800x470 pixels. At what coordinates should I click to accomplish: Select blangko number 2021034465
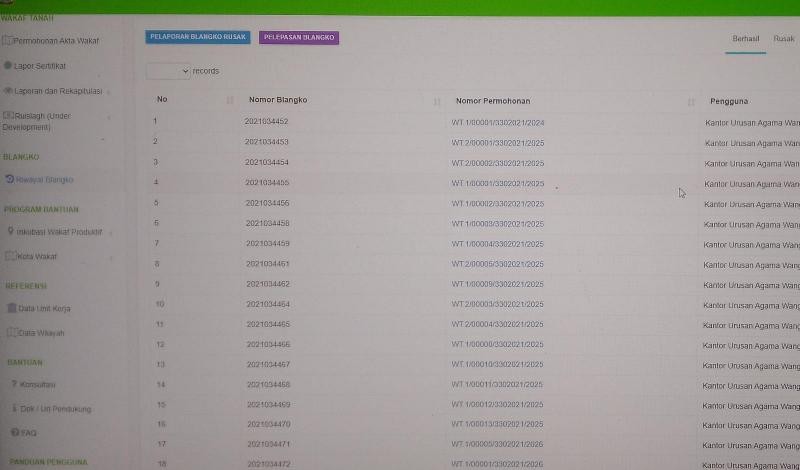tap(268, 324)
